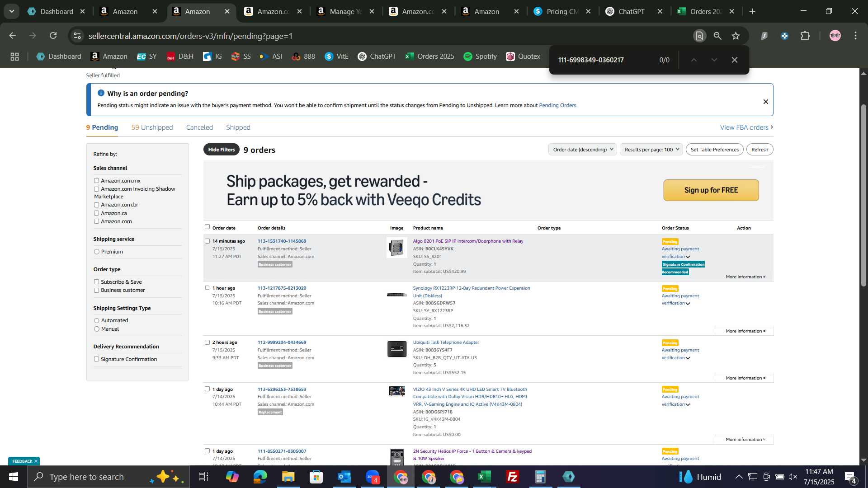
Task: Switch to the Shipped orders tab
Action: (238, 127)
